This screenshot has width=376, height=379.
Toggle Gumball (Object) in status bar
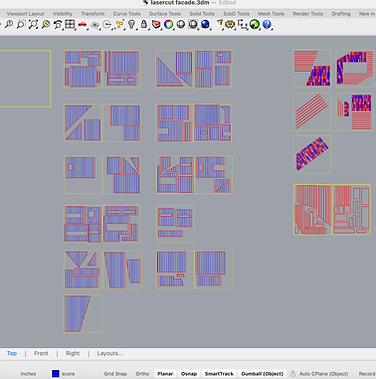click(262, 374)
